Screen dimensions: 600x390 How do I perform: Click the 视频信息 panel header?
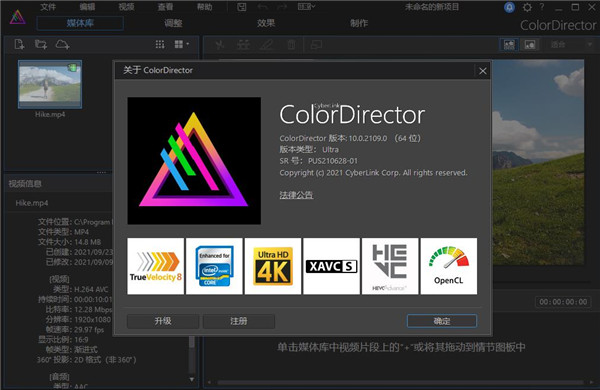25,184
